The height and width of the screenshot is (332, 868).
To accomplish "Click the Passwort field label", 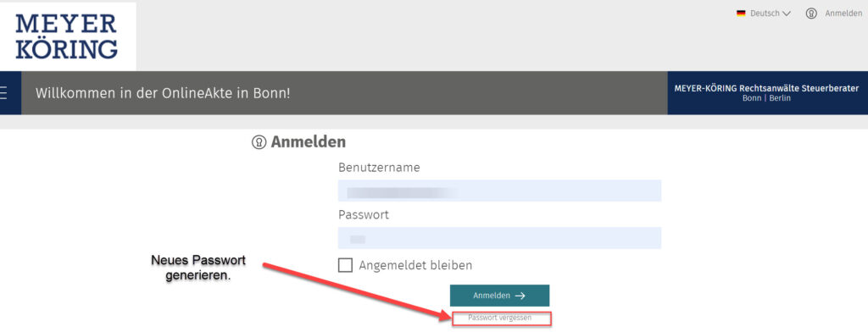I will click(364, 214).
